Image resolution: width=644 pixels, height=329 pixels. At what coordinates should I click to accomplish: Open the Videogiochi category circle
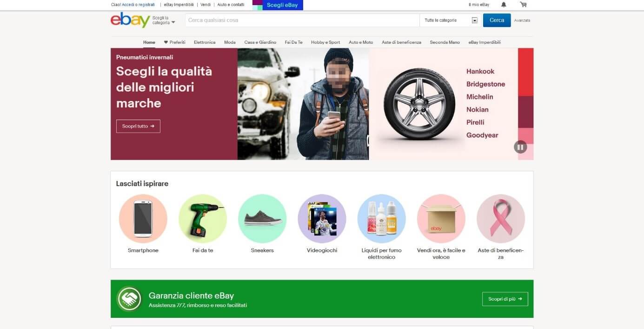coord(322,219)
